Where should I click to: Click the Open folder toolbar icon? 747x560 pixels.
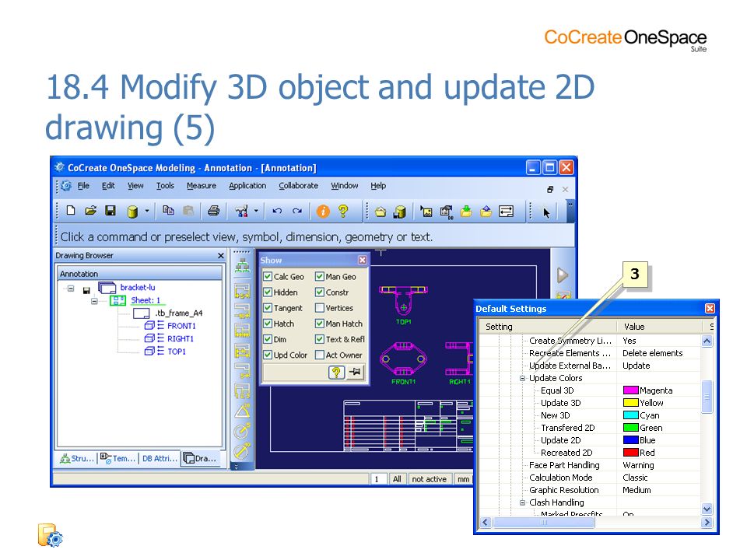click(x=90, y=211)
